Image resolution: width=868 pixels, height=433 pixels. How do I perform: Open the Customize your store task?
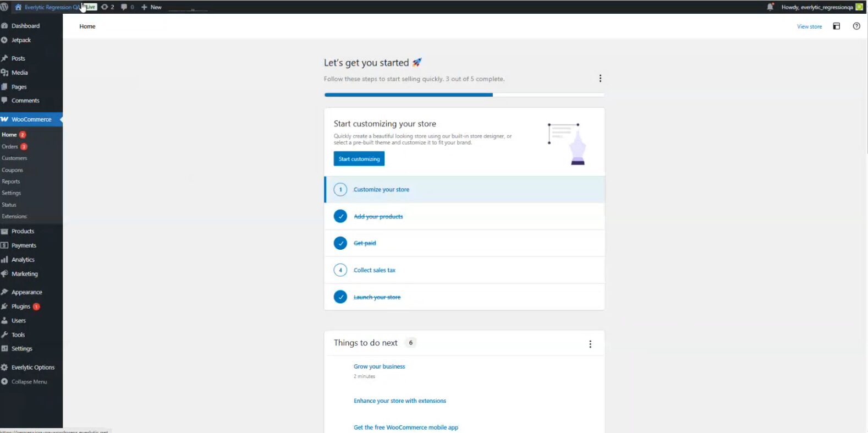(x=465, y=189)
